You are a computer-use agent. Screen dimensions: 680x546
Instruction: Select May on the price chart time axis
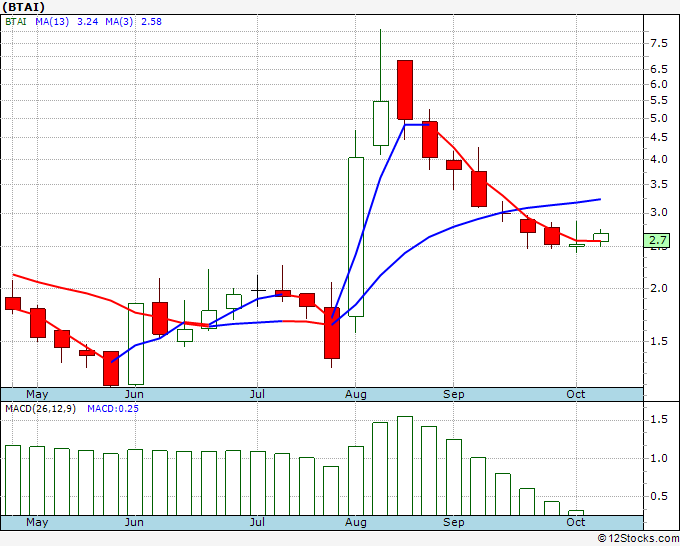37,394
